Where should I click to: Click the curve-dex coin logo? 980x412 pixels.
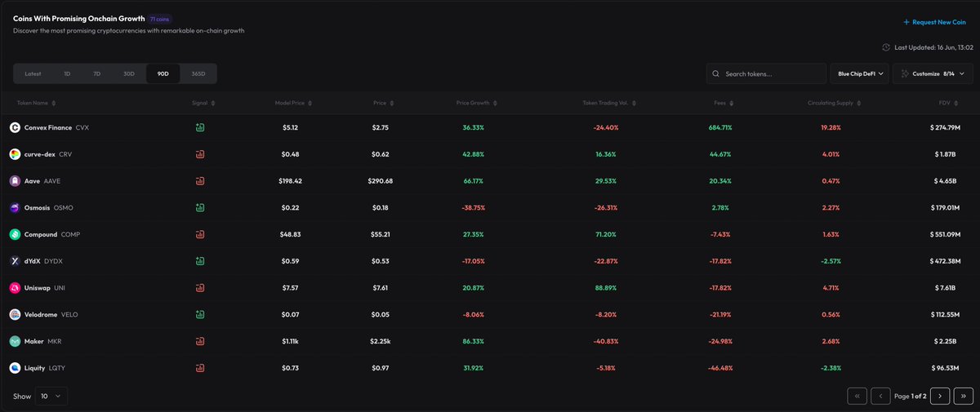tap(15, 154)
